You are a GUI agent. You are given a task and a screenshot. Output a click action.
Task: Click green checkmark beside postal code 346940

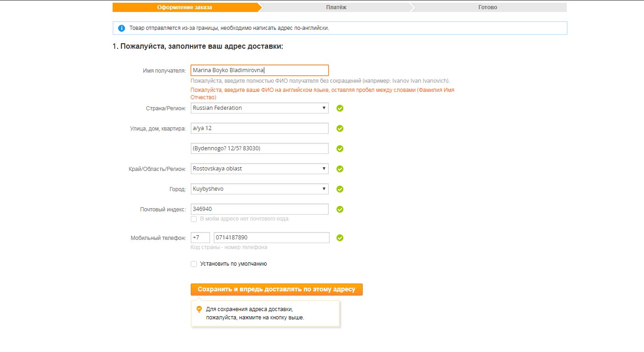pyautogui.click(x=340, y=210)
